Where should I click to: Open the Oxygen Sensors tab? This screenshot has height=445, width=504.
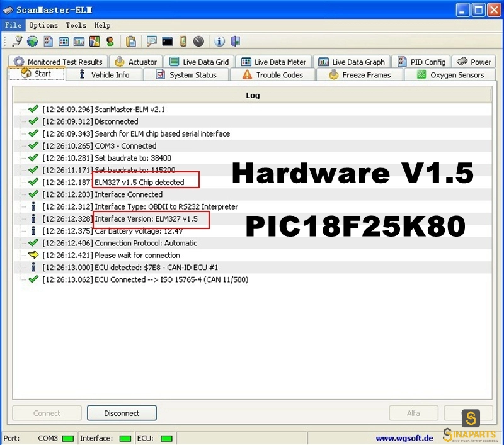coord(450,74)
